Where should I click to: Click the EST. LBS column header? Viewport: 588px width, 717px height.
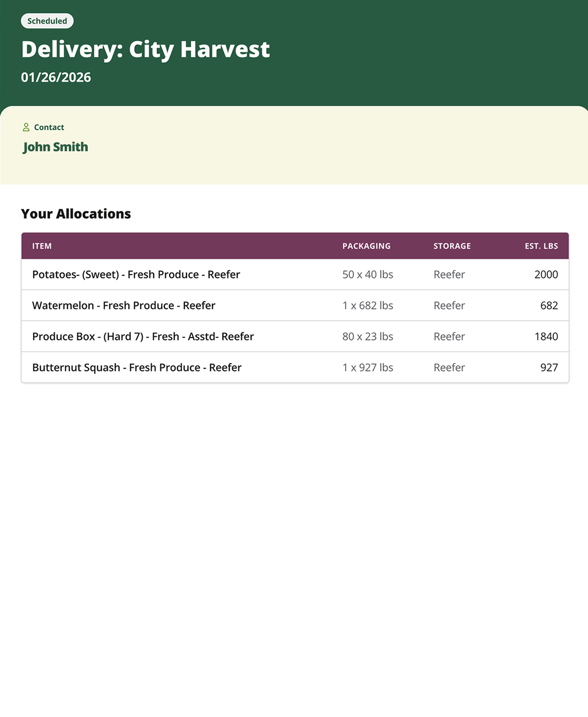click(x=541, y=246)
